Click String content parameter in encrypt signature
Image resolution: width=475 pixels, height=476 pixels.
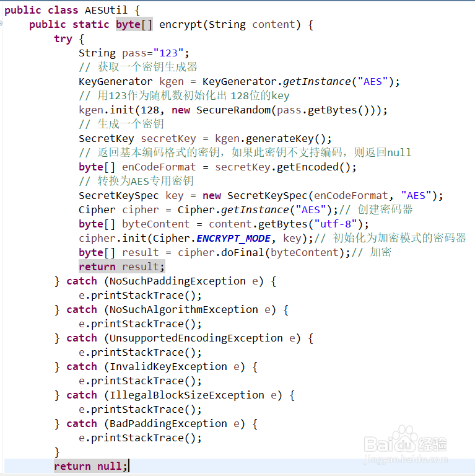pyautogui.click(x=251, y=24)
